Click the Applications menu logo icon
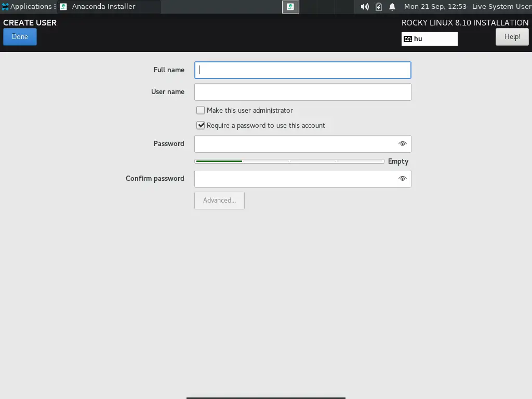This screenshot has height=399, width=532. [x=5, y=6]
